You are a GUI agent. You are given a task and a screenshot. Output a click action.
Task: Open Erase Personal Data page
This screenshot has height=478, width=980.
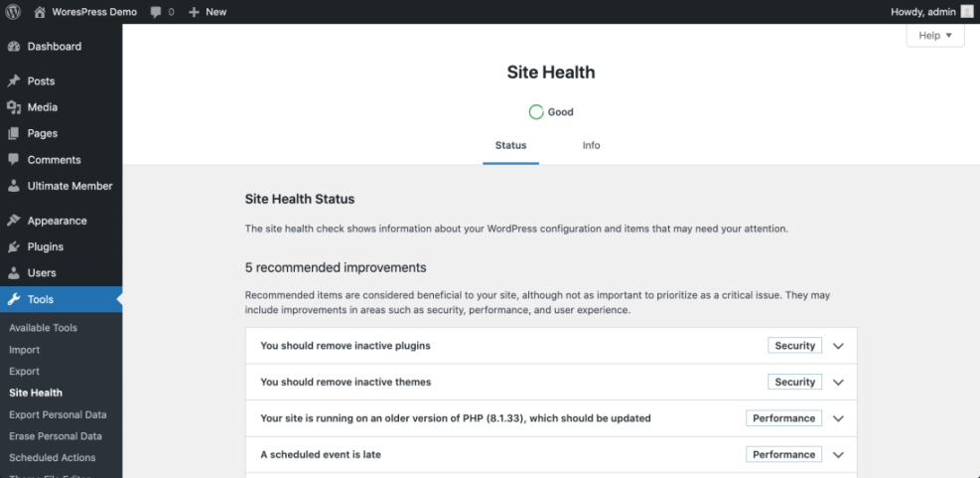(x=56, y=436)
